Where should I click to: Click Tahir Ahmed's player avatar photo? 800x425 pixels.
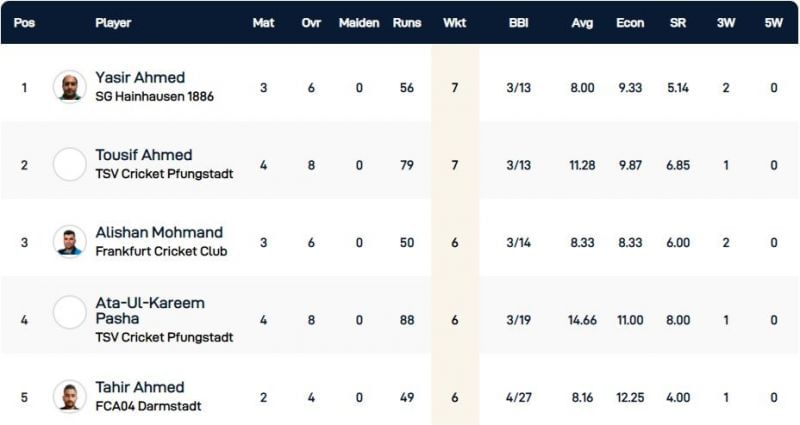point(70,396)
